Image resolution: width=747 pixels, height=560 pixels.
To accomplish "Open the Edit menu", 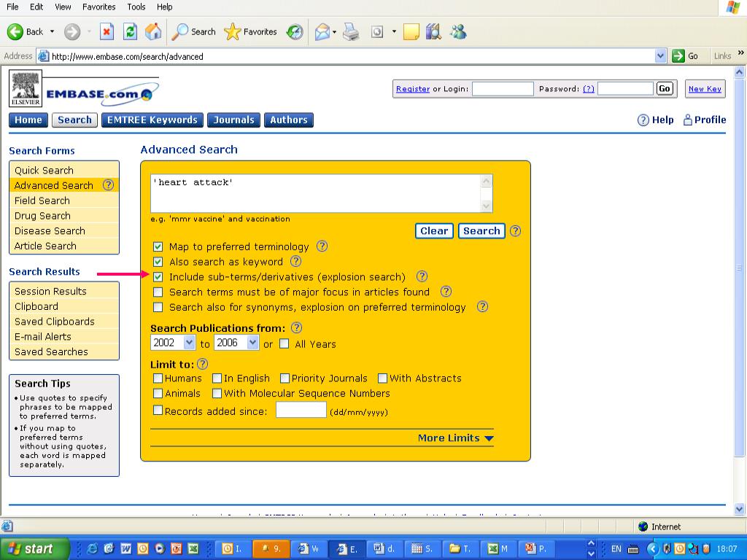I will [36, 7].
